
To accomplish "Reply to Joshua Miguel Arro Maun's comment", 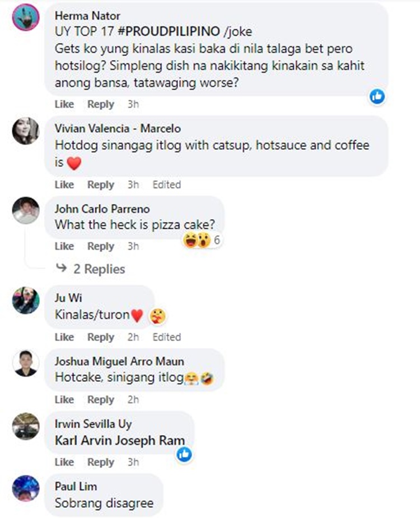I will (101, 400).
